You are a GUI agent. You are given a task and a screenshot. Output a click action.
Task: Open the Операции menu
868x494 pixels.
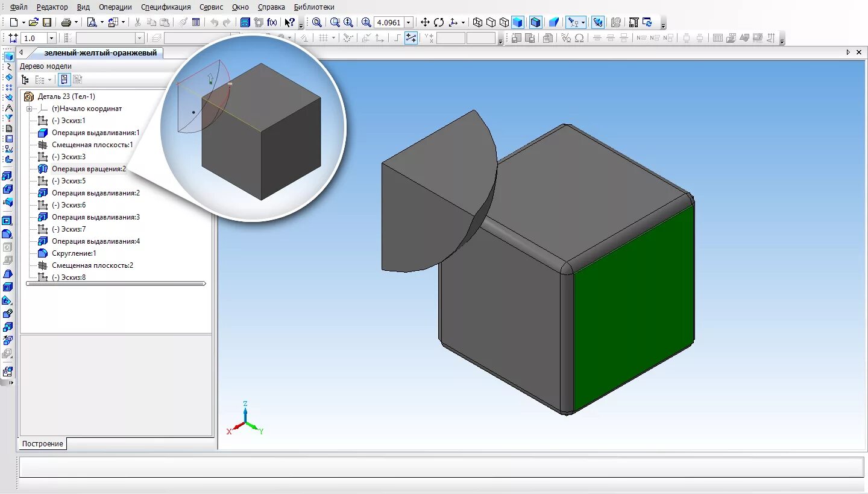click(x=116, y=7)
